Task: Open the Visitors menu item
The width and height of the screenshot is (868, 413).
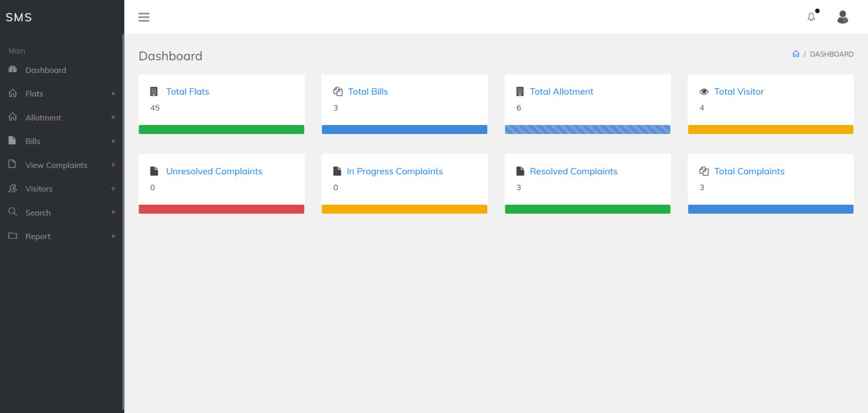Action: pyautogui.click(x=39, y=188)
